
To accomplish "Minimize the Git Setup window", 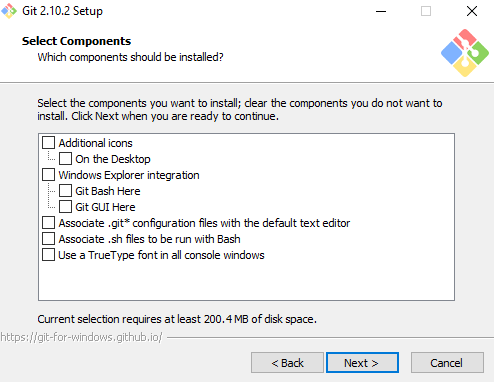I will [x=381, y=11].
